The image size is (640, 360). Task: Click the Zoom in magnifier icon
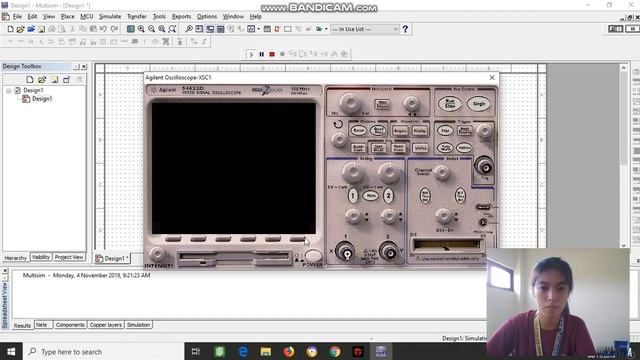(x=141, y=29)
